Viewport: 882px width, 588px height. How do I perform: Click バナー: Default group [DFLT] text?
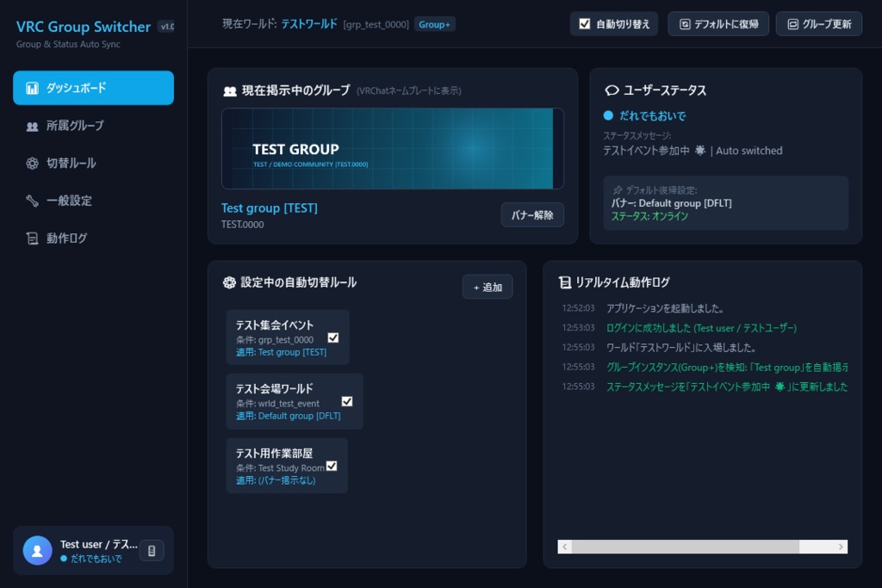click(x=672, y=203)
